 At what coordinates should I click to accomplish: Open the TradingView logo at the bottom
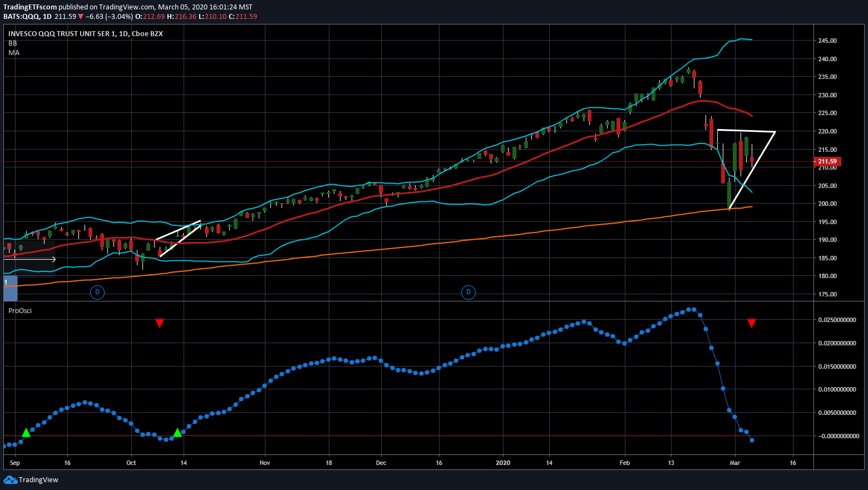tap(31, 480)
